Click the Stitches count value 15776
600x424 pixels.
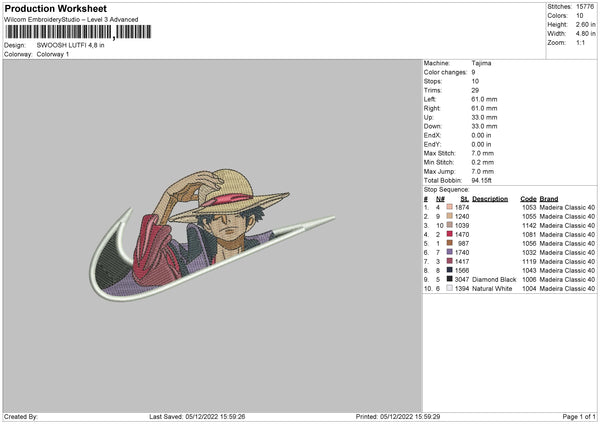[585, 7]
